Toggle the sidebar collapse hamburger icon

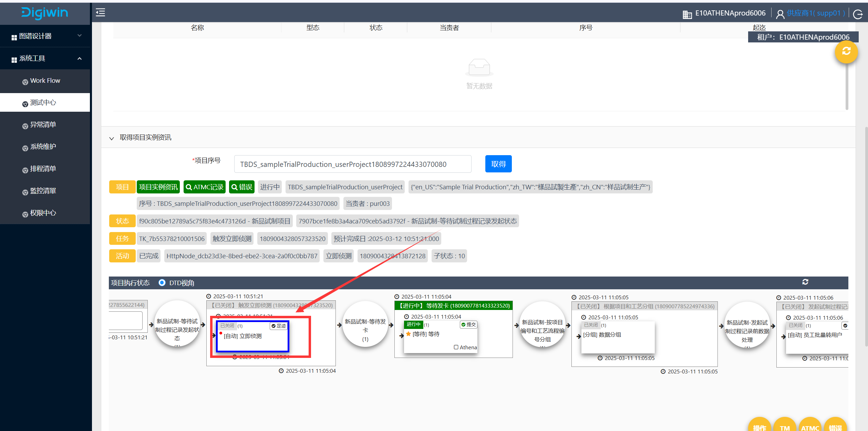(x=100, y=12)
